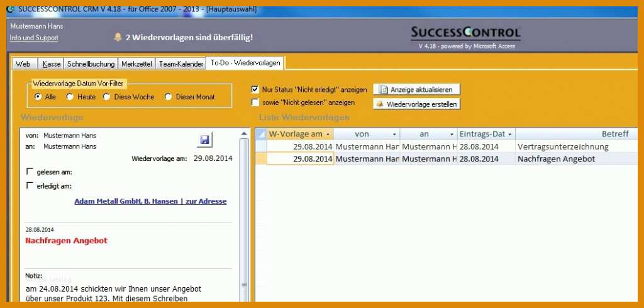Tick the gelesen am checkbox
Image resolution: width=644 pixels, height=308 pixels.
(30, 172)
